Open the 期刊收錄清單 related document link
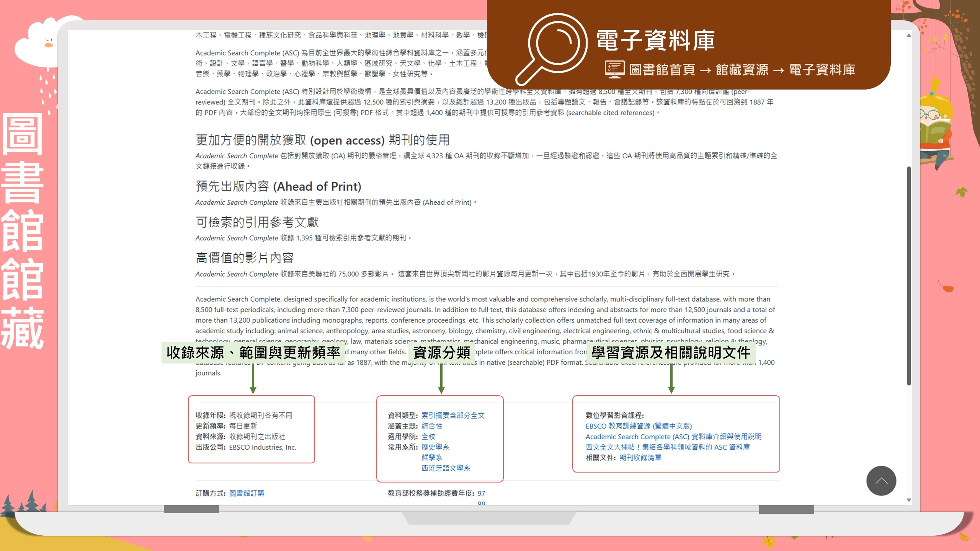Viewport: 980px width, 551px height. pos(640,458)
